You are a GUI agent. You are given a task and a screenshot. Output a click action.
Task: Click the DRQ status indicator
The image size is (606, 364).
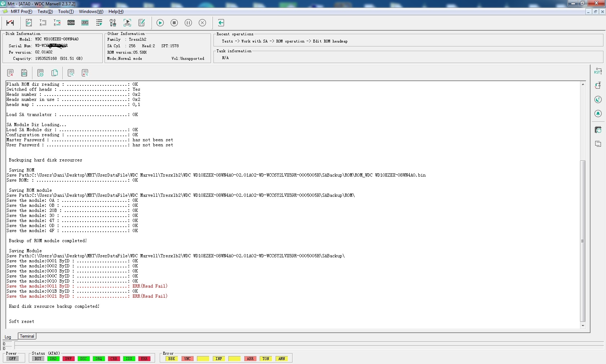(98, 359)
